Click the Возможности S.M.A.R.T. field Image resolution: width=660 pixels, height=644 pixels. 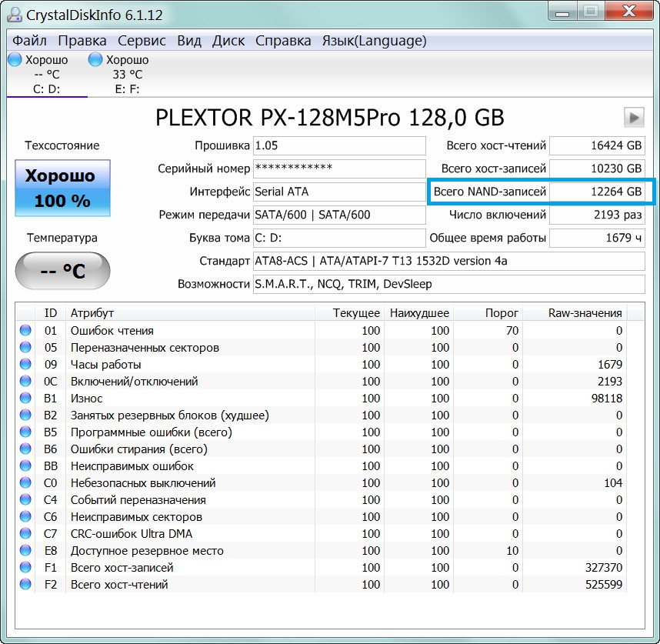point(449,285)
